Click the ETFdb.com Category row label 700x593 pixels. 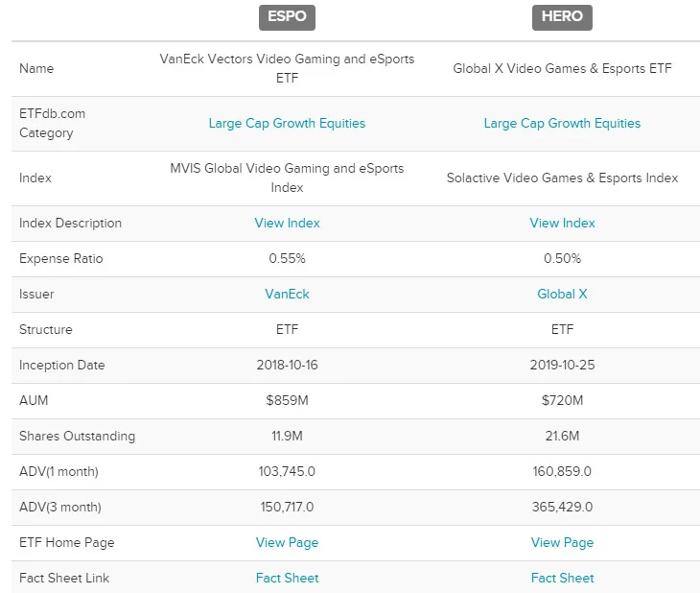52,124
